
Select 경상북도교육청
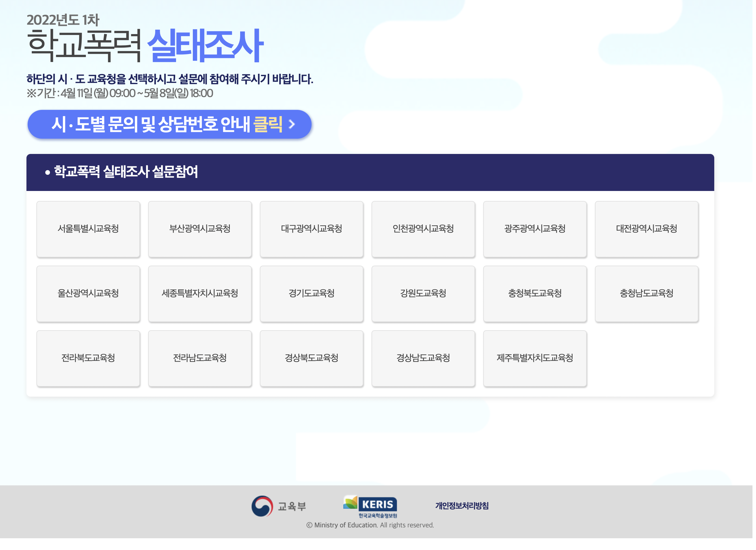click(312, 358)
